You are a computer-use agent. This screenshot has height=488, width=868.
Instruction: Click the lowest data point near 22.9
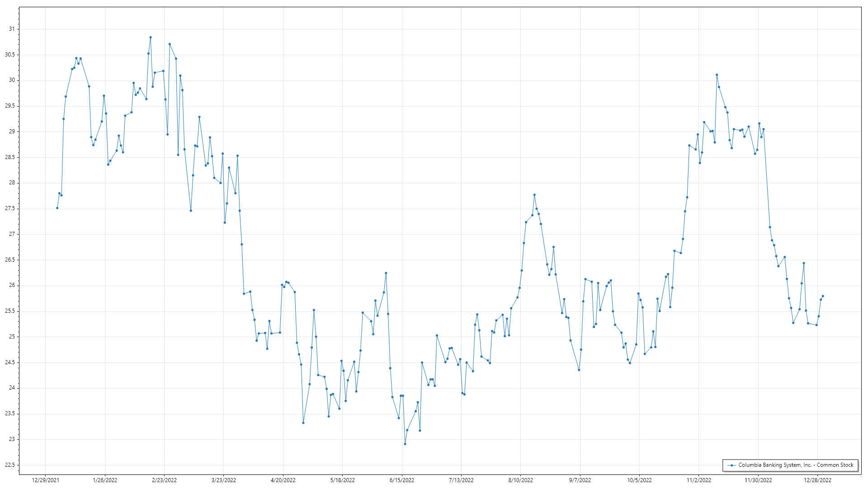[x=405, y=444]
